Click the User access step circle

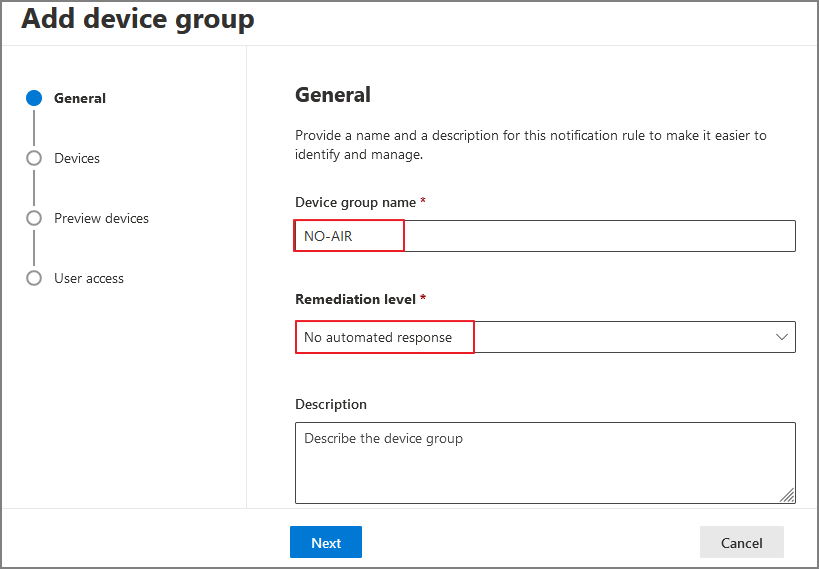pyautogui.click(x=34, y=278)
